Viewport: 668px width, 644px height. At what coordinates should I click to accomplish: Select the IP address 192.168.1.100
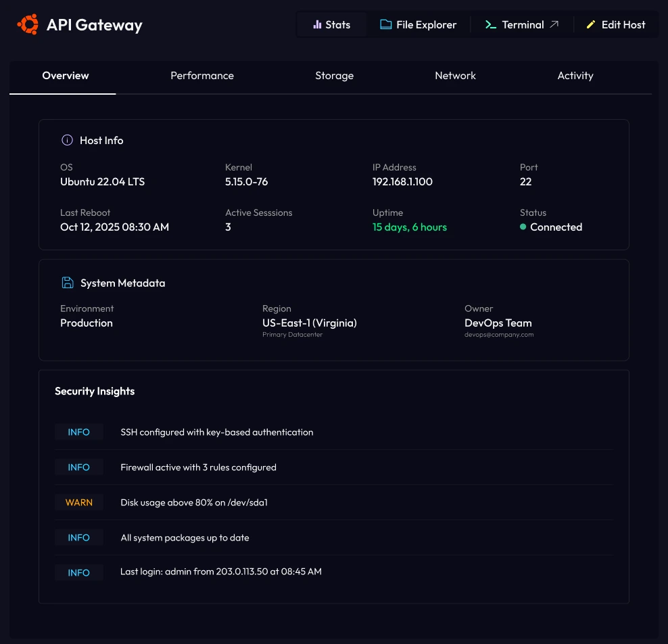[x=402, y=181]
